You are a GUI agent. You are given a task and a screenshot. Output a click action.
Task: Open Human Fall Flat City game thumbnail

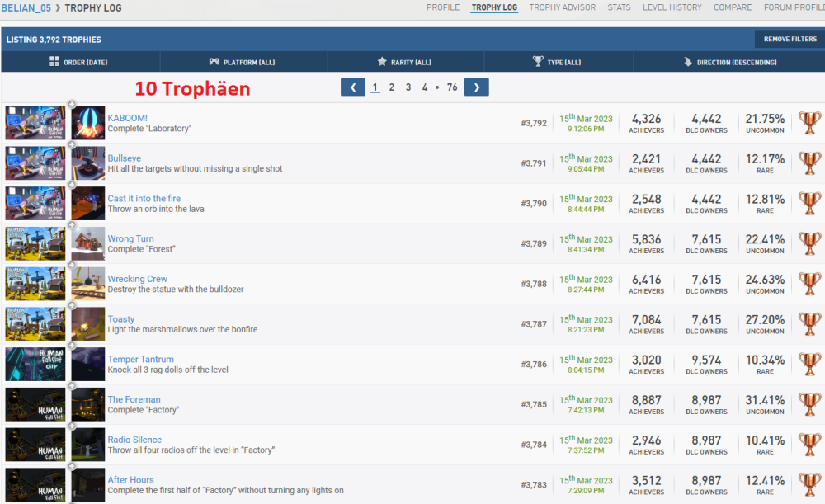[35, 365]
